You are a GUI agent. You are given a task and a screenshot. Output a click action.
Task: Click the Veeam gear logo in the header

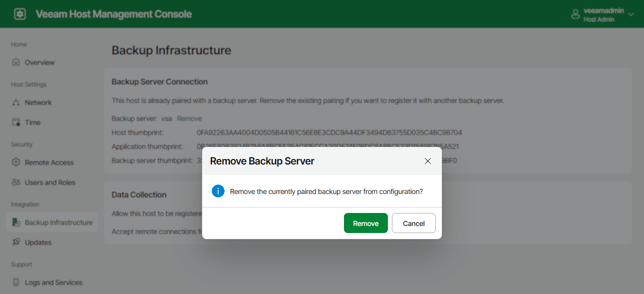pos(19,13)
